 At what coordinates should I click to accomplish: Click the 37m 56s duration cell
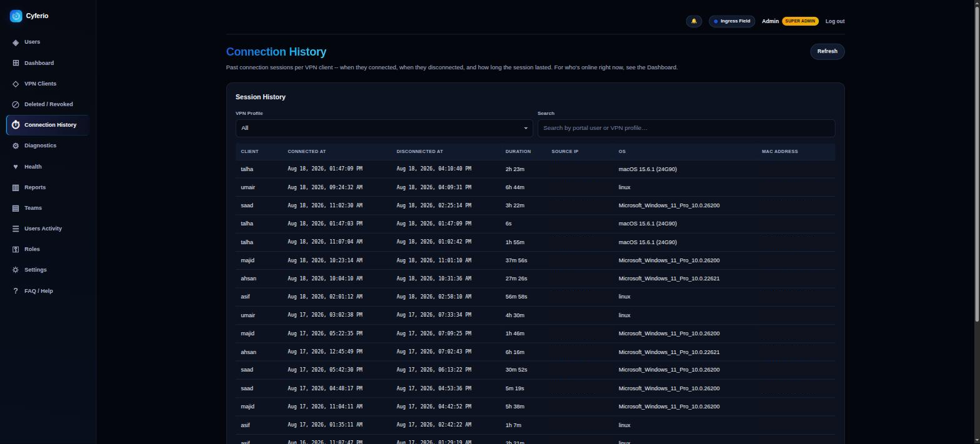click(x=516, y=260)
